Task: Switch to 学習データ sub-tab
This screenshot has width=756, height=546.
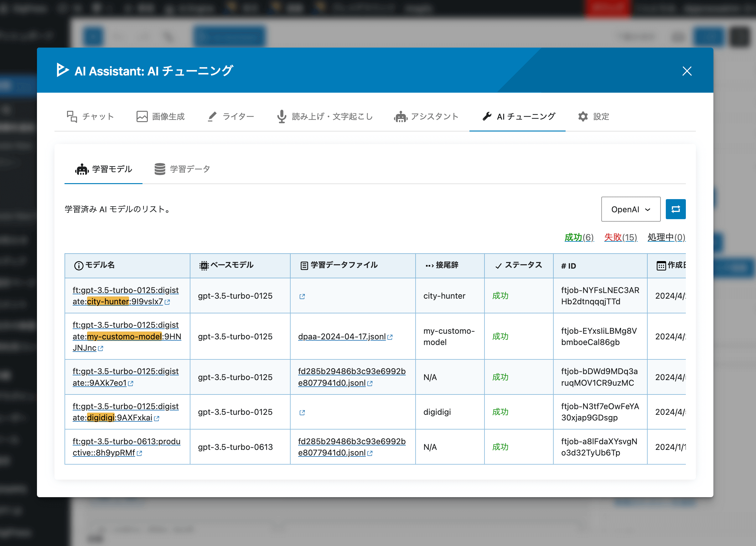Action: (182, 169)
